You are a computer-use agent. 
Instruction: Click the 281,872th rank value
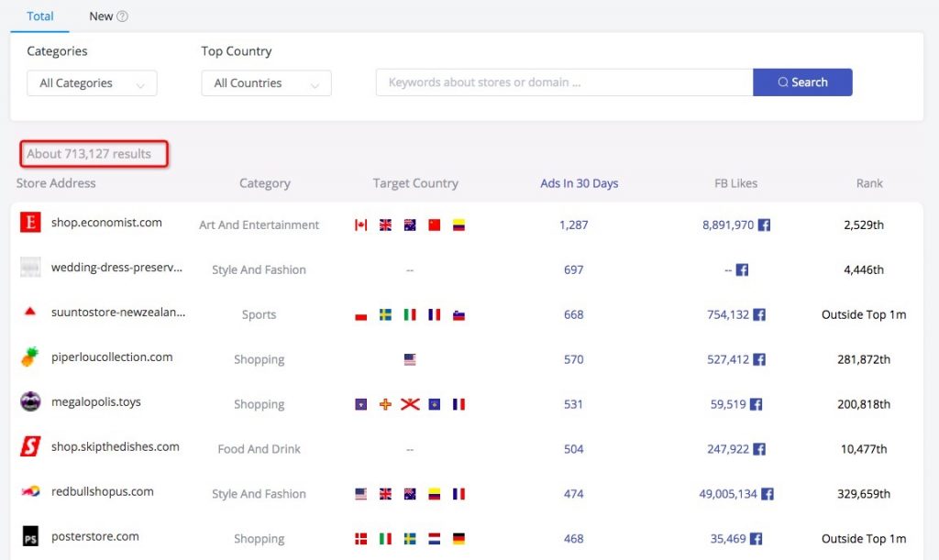864,359
